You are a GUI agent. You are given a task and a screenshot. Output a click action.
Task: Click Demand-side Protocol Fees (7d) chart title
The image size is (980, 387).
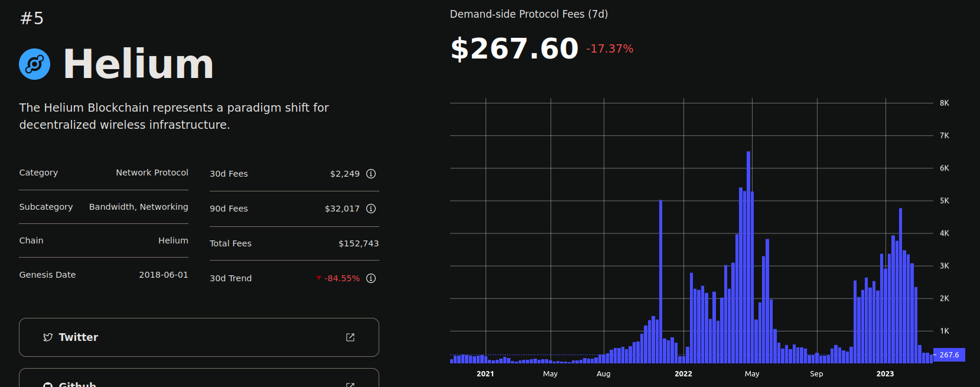click(529, 14)
